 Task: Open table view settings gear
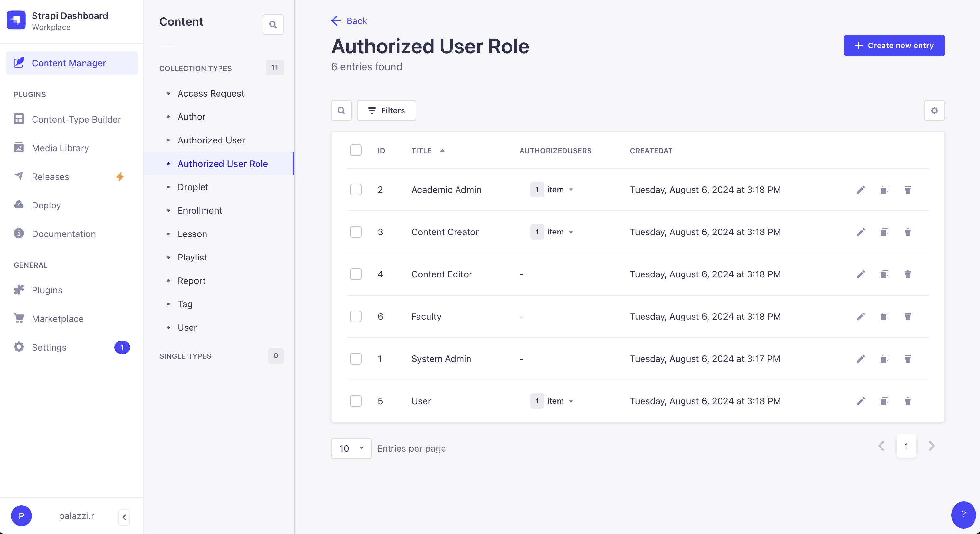click(934, 110)
